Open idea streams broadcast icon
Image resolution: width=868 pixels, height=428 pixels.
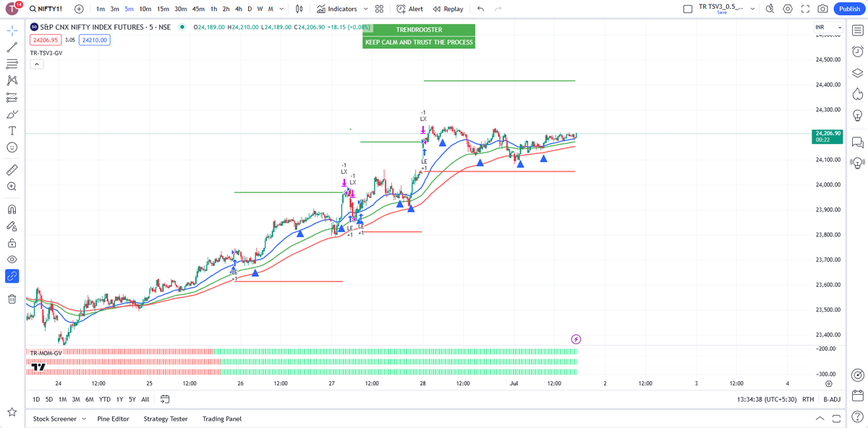pos(857,162)
